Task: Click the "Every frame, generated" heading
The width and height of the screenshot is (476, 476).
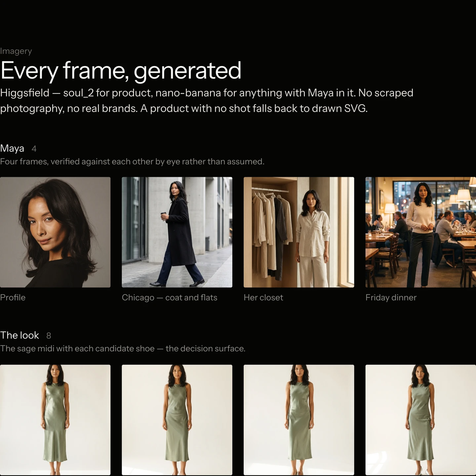Action: (121, 71)
